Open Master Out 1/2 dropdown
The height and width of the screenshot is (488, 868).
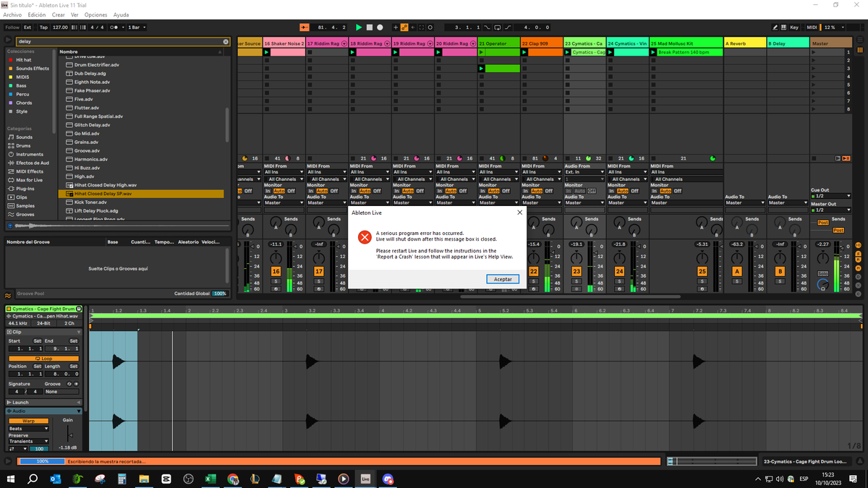830,210
